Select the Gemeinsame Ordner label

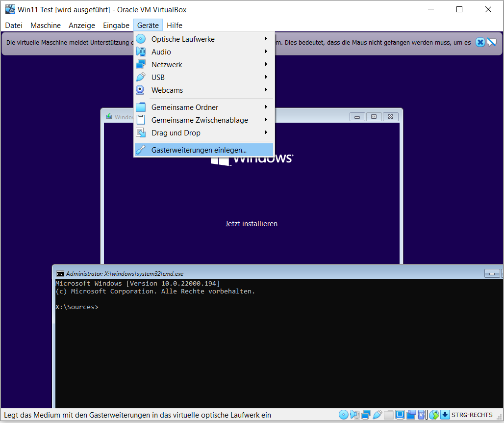tap(185, 107)
